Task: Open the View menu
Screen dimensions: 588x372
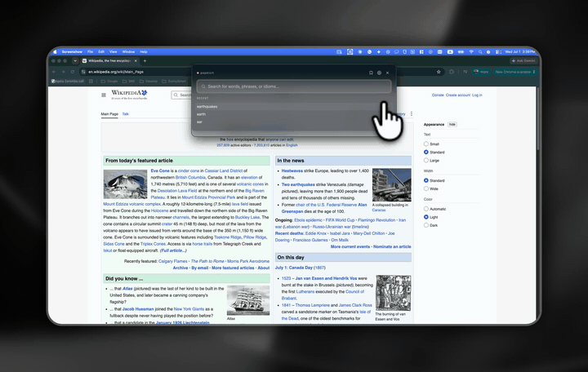Action: click(x=114, y=51)
